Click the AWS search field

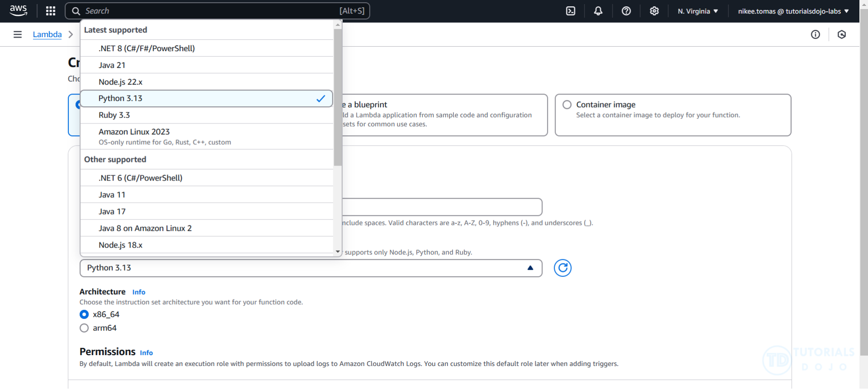(217, 11)
